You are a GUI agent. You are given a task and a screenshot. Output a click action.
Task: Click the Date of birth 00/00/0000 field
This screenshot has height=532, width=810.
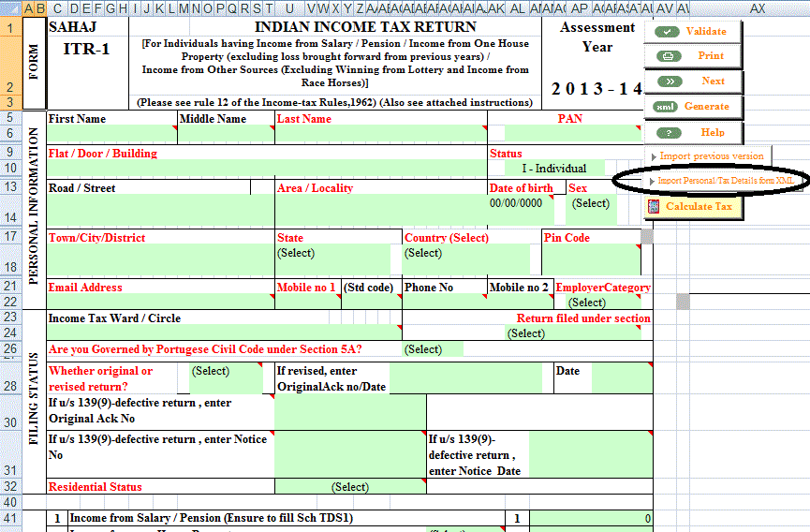[521, 209]
